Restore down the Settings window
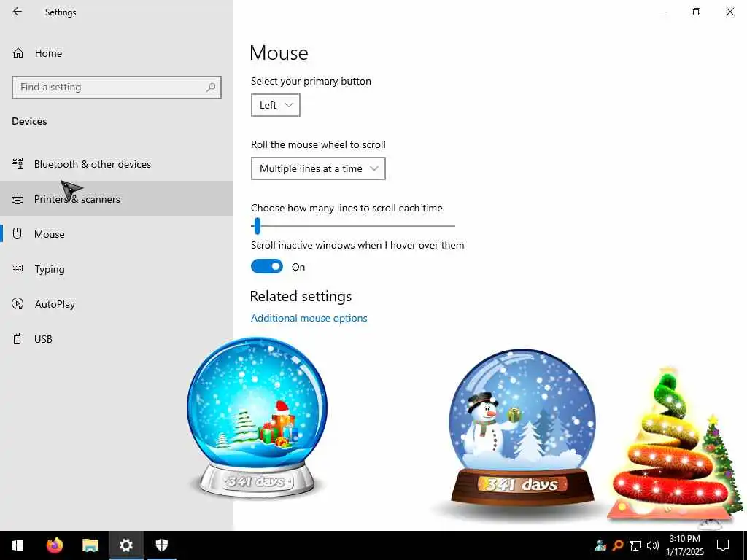The width and height of the screenshot is (747, 560). tap(697, 12)
